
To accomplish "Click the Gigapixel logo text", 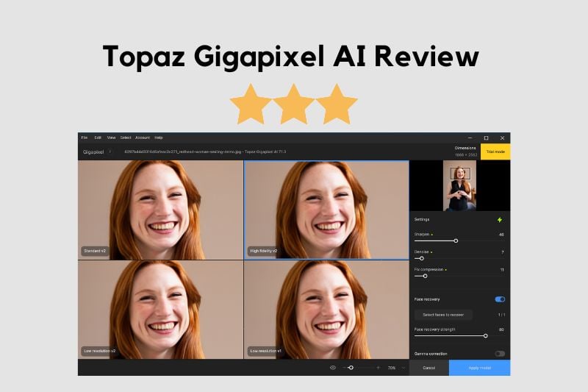I will click(93, 152).
